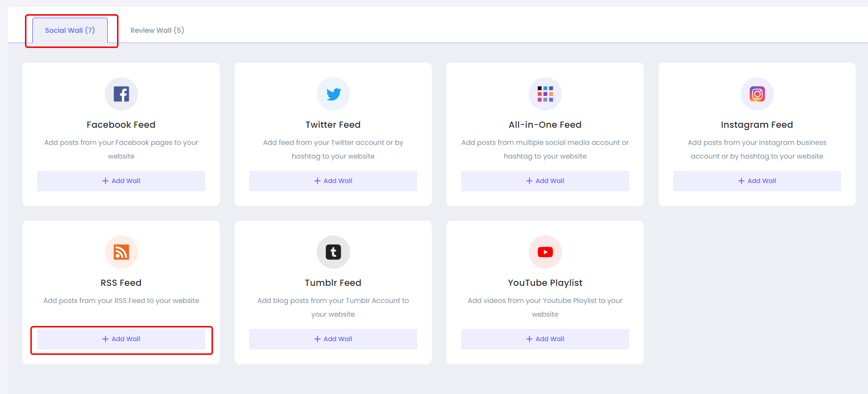Click the Twitter bird icon

click(333, 94)
